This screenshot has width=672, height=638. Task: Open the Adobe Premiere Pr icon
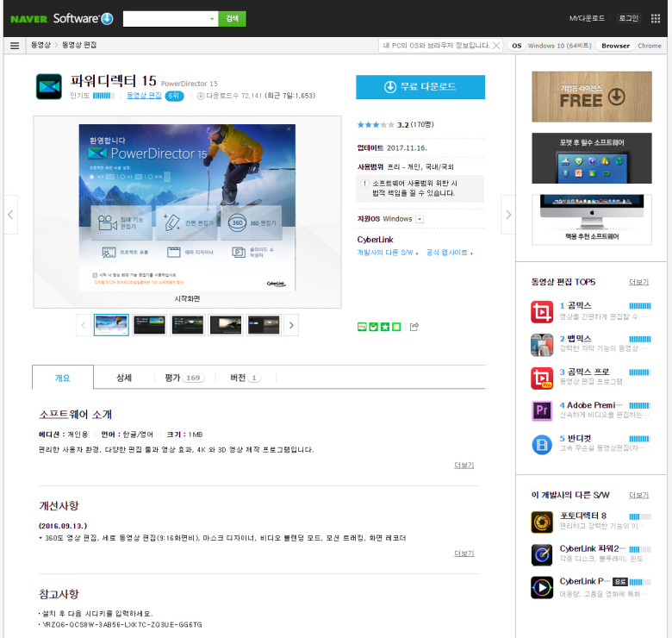pyautogui.click(x=542, y=410)
